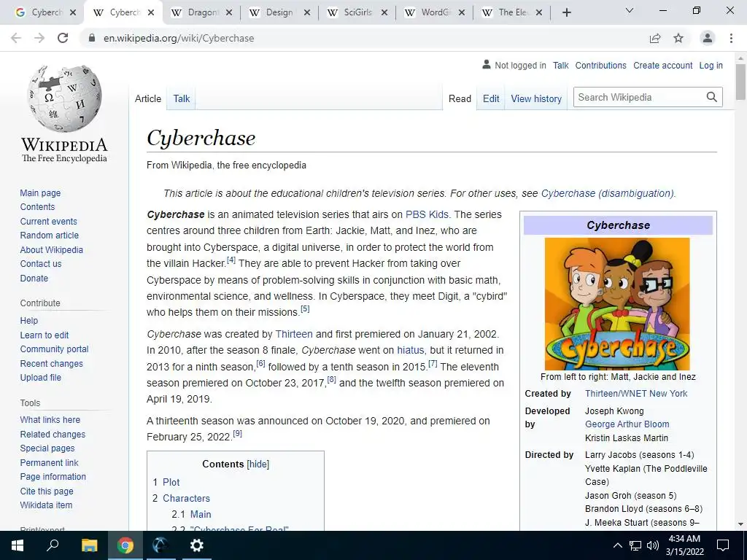Open George Arthur Bloom link
The height and width of the screenshot is (560, 747).
click(627, 424)
